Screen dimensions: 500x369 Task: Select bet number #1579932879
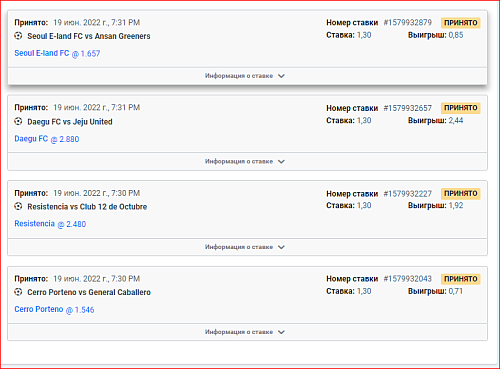coord(407,23)
